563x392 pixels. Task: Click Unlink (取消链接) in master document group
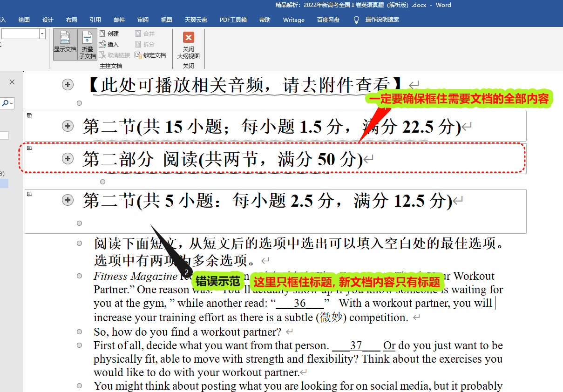point(115,55)
